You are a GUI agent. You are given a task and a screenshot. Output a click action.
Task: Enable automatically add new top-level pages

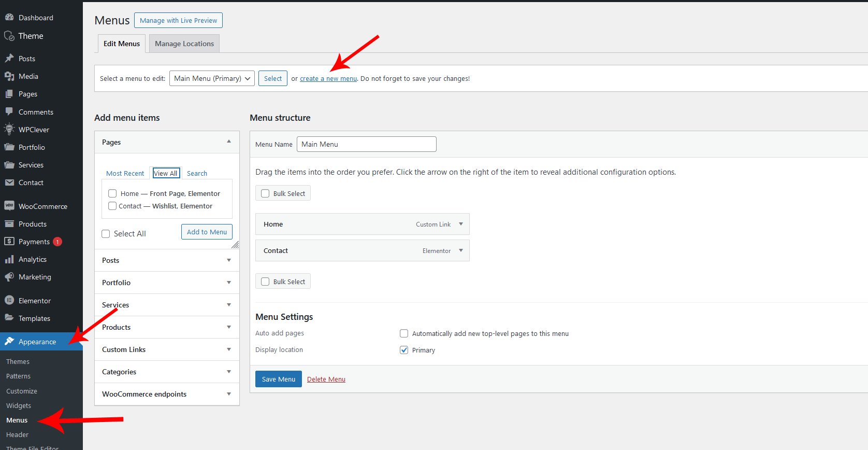(x=404, y=333)
